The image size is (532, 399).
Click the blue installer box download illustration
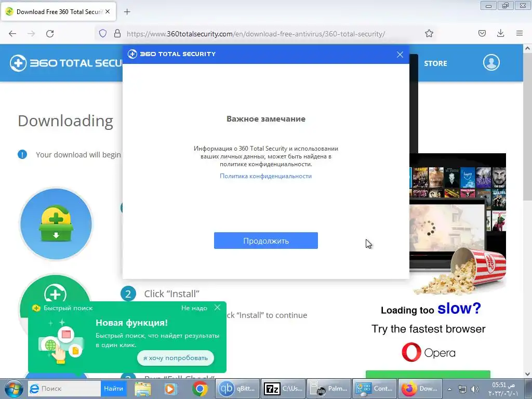[x=56, y=224]
